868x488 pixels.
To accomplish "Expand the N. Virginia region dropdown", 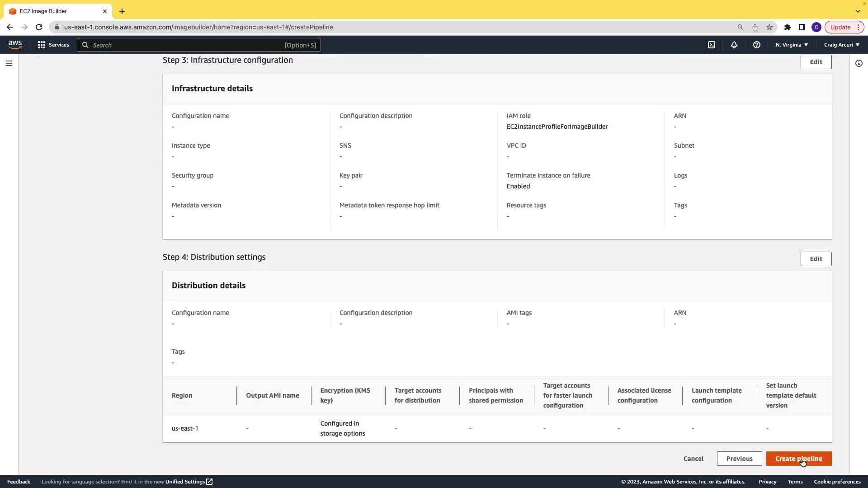I will (792, 45).
